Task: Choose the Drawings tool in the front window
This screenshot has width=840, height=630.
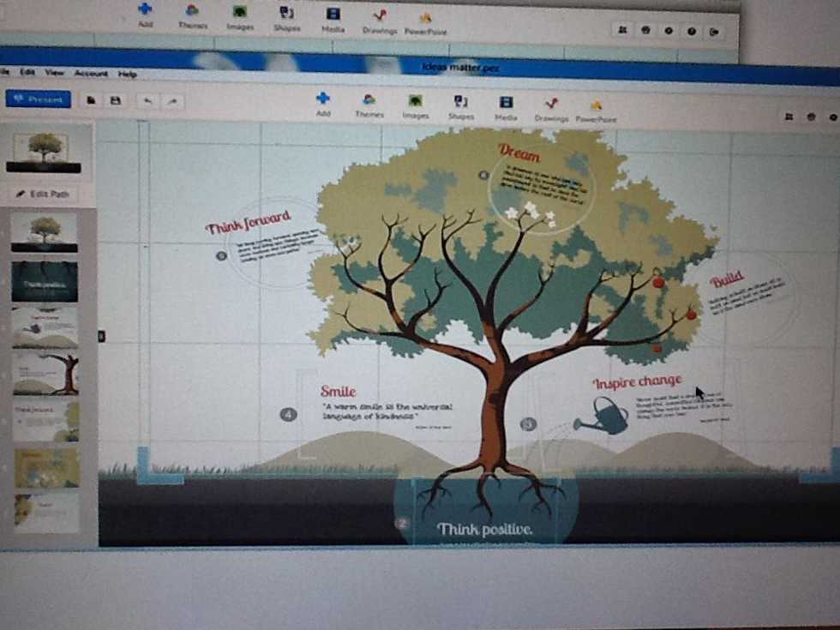Action: tap(551, 108)
